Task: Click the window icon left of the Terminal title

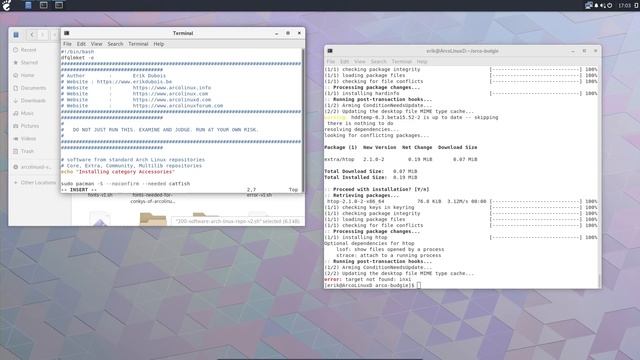Action: pyautogui.click(x=67, y=33)
